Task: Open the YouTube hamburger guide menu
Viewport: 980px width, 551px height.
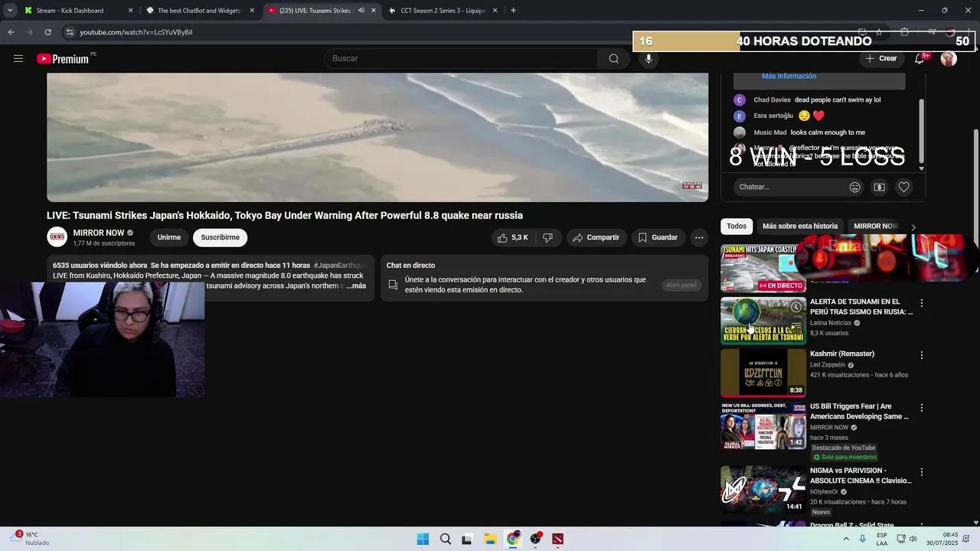Action: coord(18,58)
